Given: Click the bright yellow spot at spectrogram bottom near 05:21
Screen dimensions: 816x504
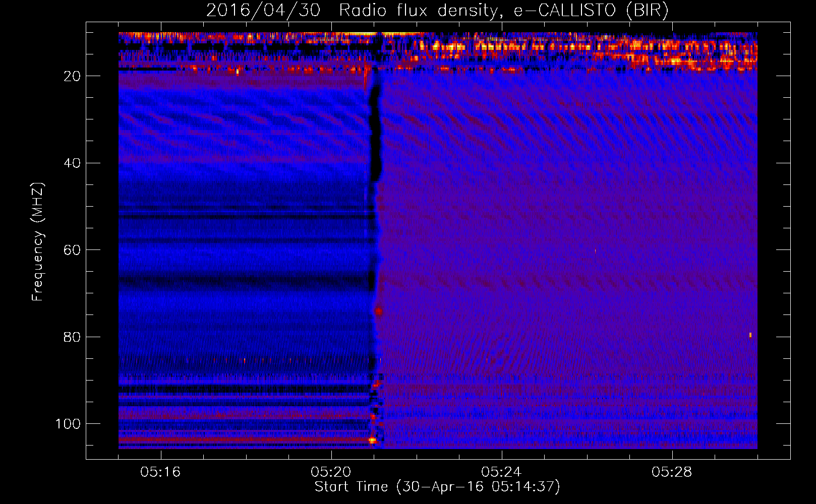Looking at the screenshot, I should coord(372,440).
